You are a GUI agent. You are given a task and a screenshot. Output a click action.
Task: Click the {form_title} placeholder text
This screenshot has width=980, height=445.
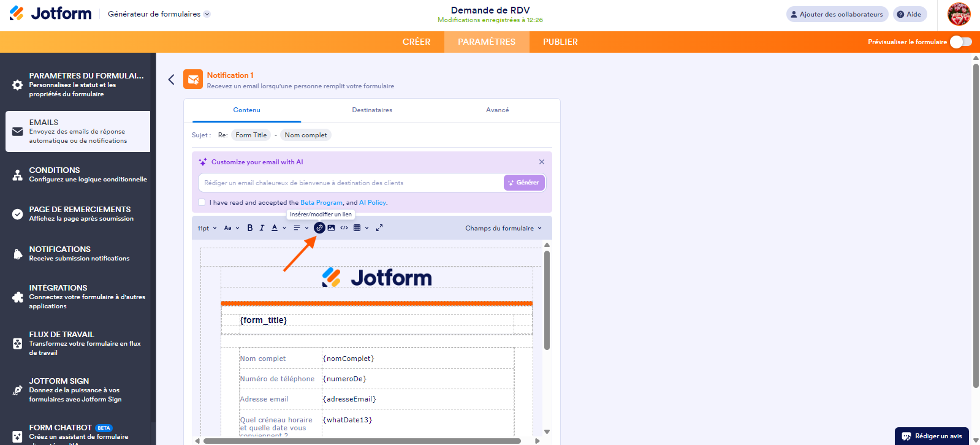point(264,320)
